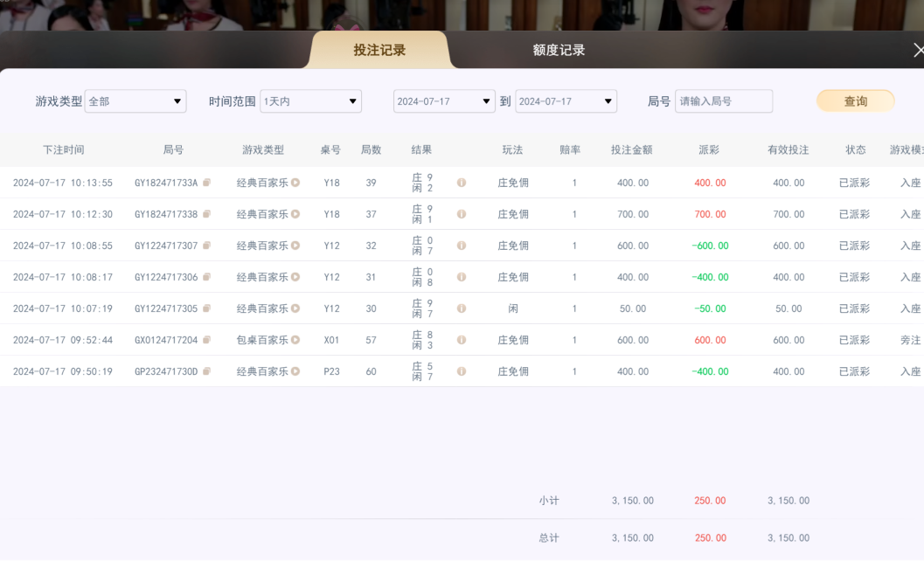Open video replay for 包桌百家乐 round
This screenshot has height=561, width=924.
(x=295, y=339)
